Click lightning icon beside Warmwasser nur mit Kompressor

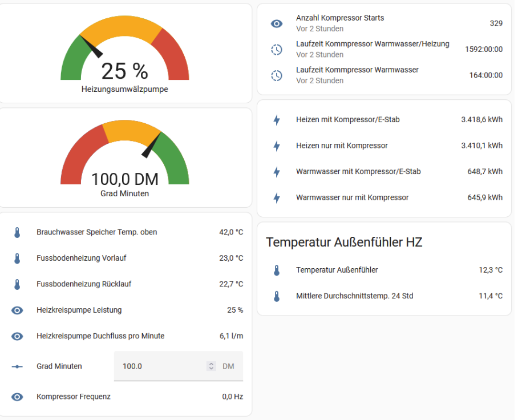click(x=277, y=197)
